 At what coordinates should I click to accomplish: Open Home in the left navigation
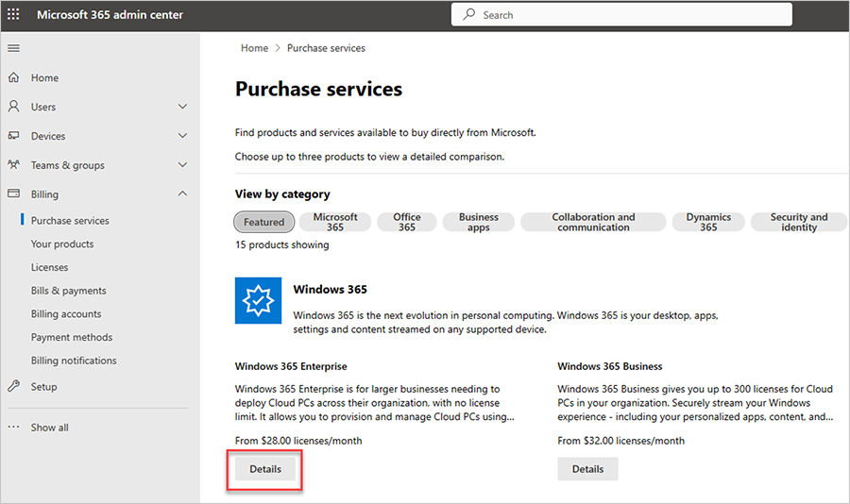point(44,77)
